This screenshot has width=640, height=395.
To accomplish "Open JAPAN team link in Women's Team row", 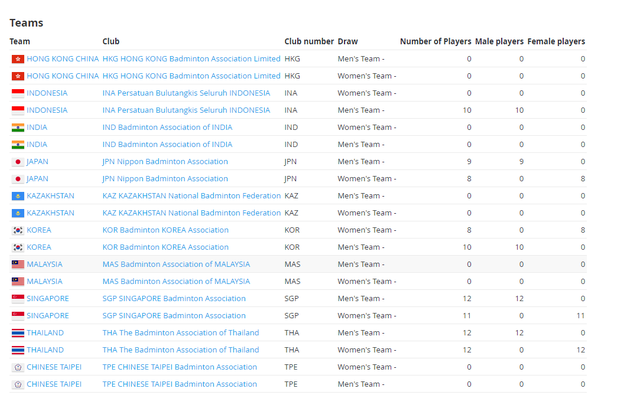I will (37, 179).
